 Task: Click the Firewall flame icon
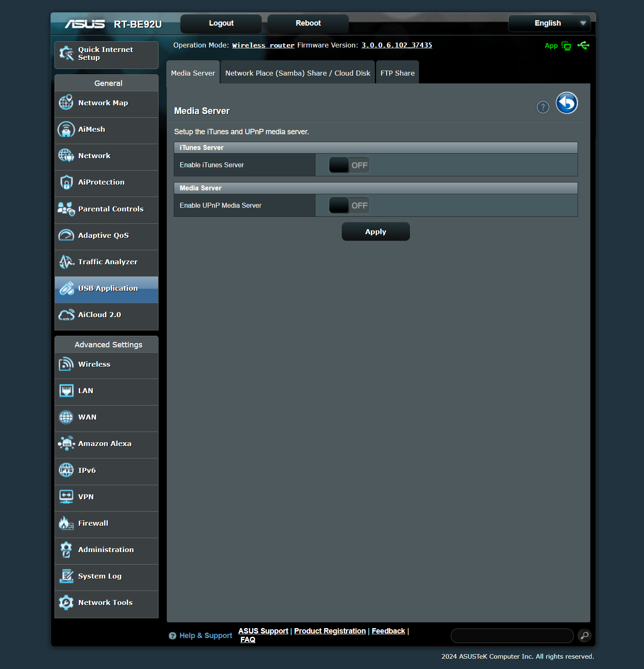tap(66, 523)
